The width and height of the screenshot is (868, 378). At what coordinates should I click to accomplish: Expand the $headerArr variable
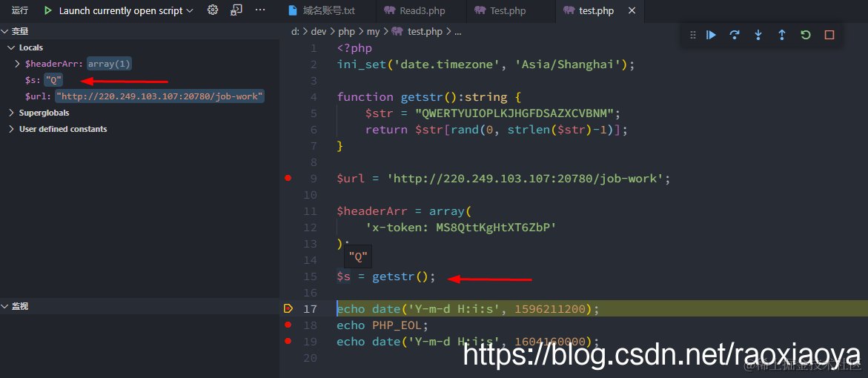tap(18, 64)
